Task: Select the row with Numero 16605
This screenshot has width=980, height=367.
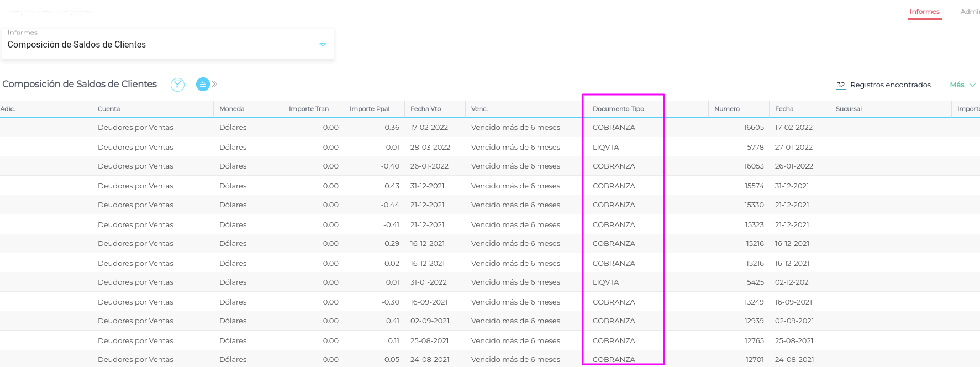Action: click(x=754, y=128)
